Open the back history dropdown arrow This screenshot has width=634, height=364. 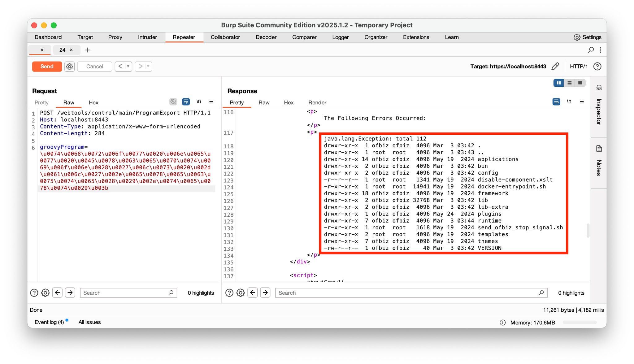(128, 66)
